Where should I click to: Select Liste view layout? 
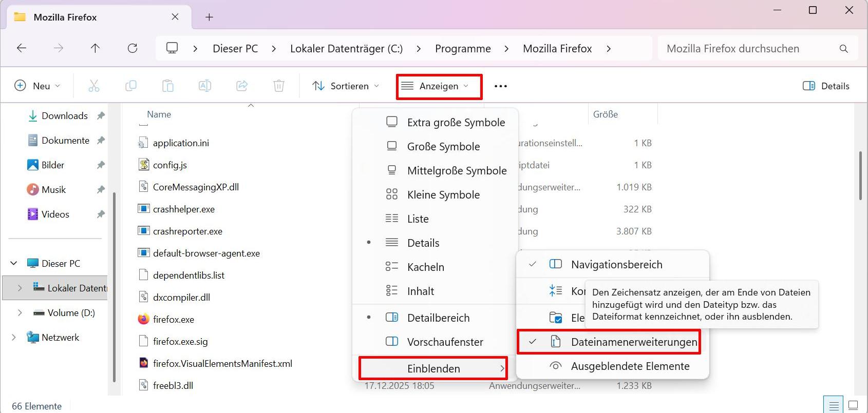click(435, 219)
